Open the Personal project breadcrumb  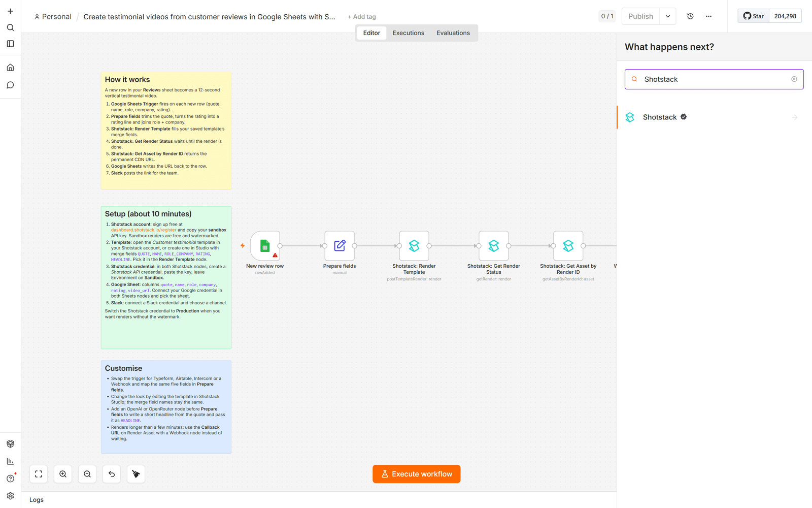53,17
